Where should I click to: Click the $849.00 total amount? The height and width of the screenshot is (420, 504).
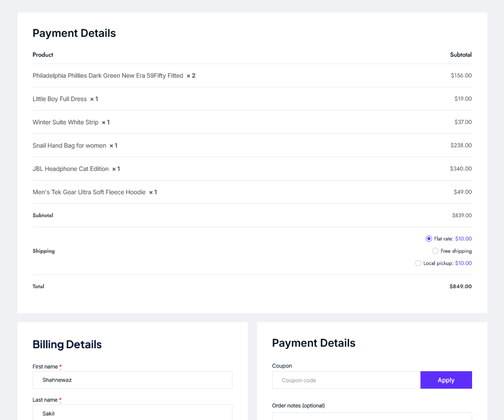[460, 286]
